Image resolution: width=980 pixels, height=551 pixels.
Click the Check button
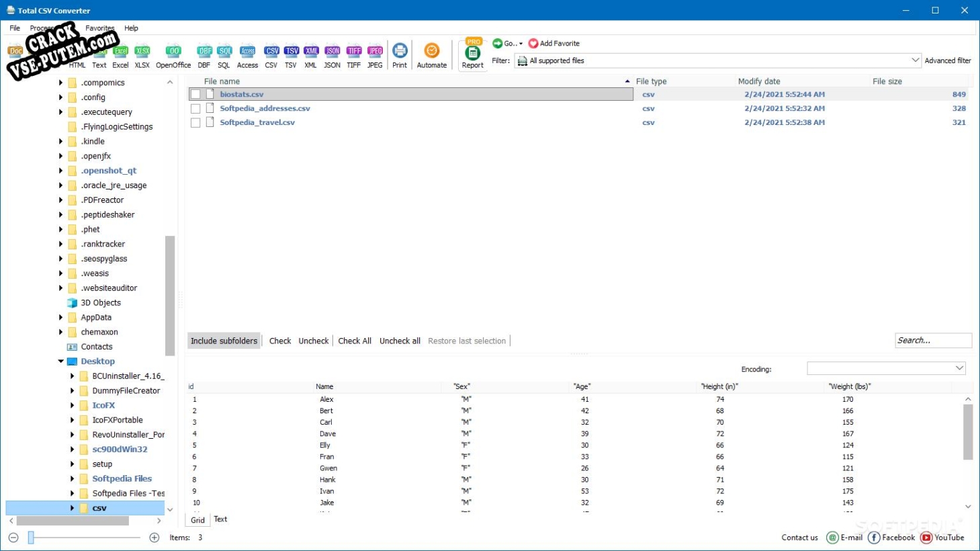[280, 341]
